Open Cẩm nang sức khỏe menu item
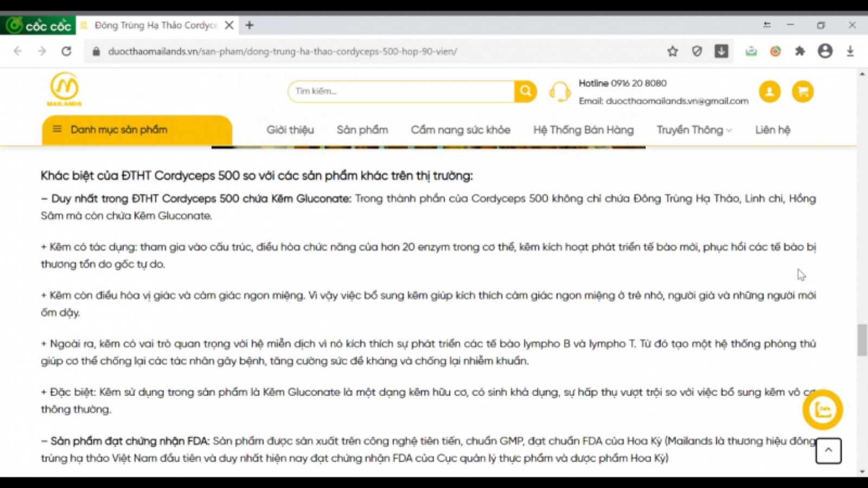Image resolution: width=868 pixels, height=488 pixels. coord(461,130)
